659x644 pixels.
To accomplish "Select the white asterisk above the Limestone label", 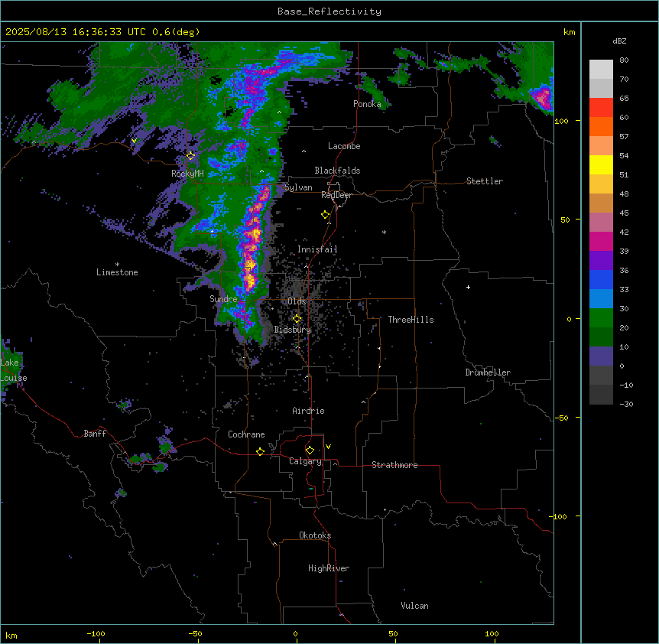I will pyautogui.click(x=117, y=265).
